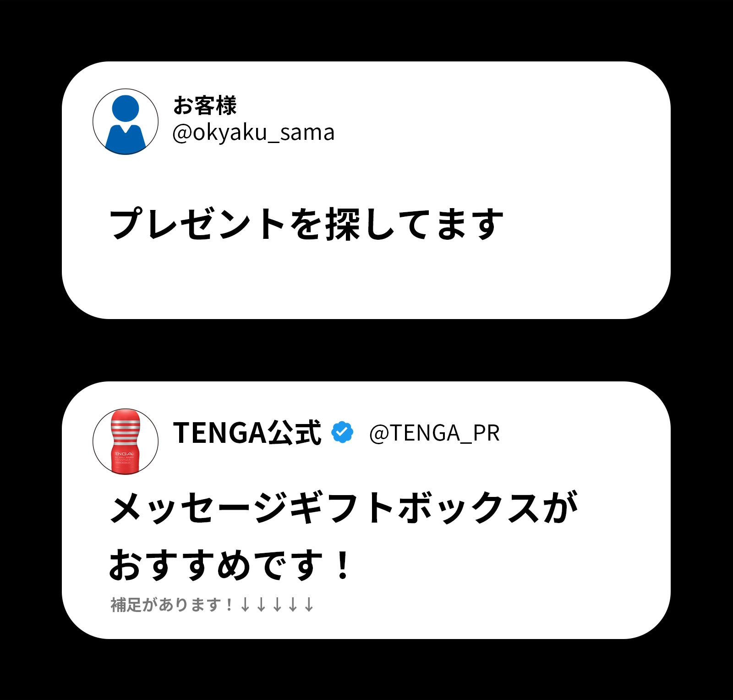Screen dimensions: 733x700
Task: Click the kanji 探 in the customer message
Action: (343, 224)
